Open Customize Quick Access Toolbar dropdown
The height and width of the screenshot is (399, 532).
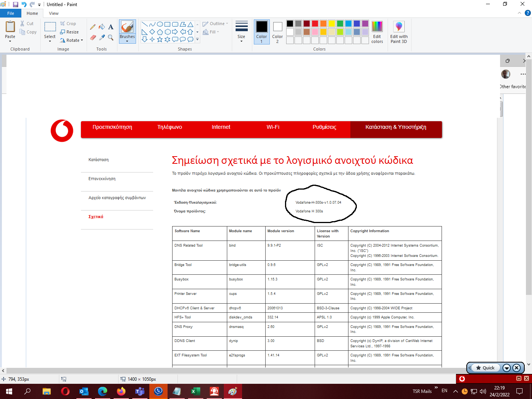[x=39, y=5]
